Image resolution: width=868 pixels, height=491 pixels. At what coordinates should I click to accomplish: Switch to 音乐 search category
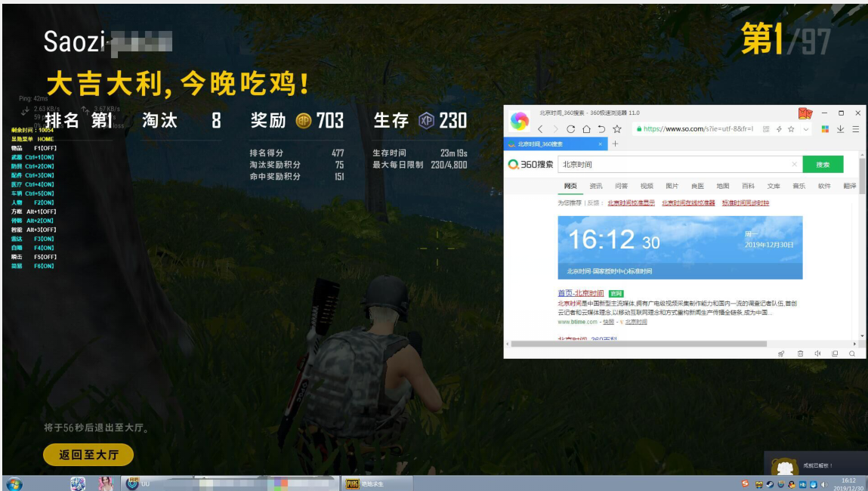(798, 186)
